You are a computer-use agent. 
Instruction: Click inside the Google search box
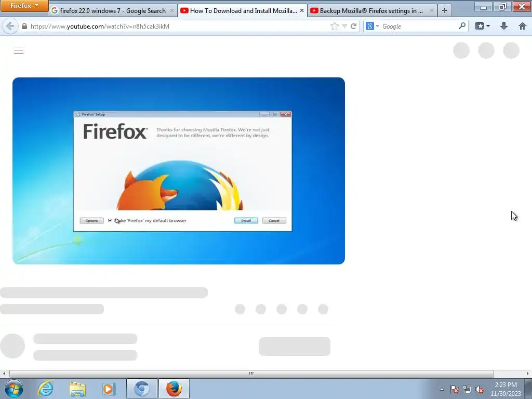click(x=419, y=26)
